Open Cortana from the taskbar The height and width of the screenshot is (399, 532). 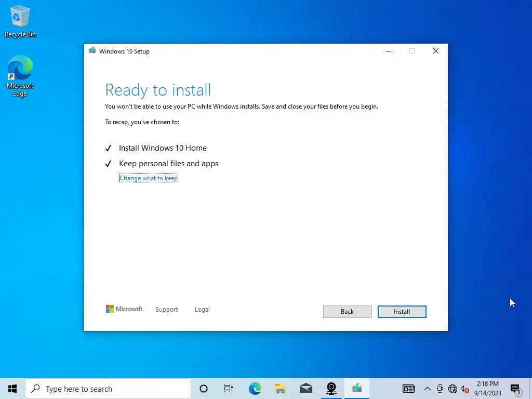[204, 389]
